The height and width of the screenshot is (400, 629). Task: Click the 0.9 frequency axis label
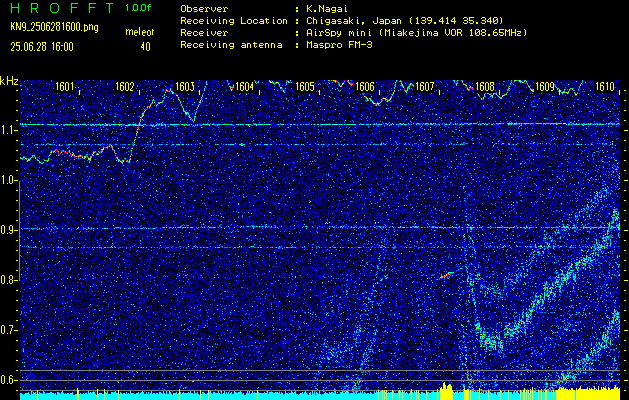8,230
